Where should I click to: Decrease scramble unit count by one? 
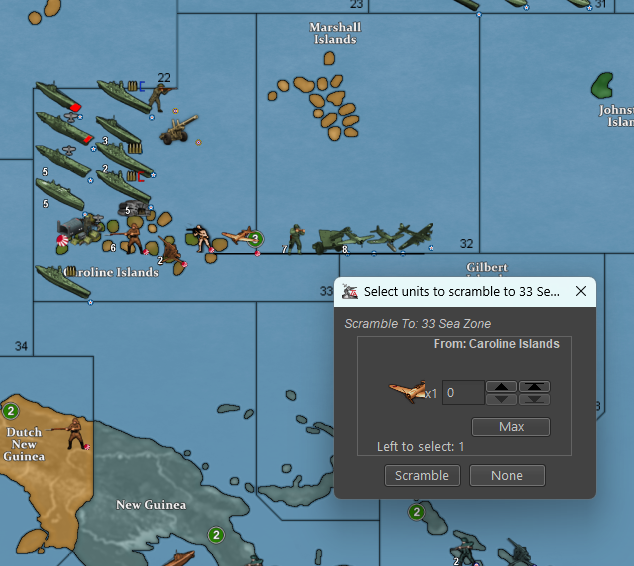coord(502,399)
